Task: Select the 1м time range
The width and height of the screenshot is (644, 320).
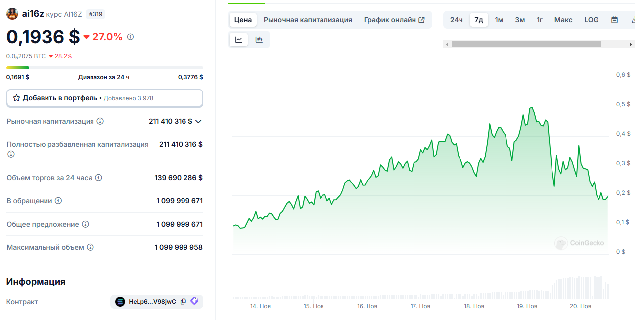Action: tap(499, 20)
